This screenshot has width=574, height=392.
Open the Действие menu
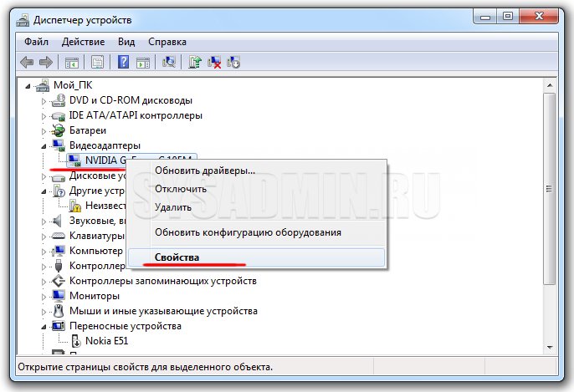click(83, 41)
